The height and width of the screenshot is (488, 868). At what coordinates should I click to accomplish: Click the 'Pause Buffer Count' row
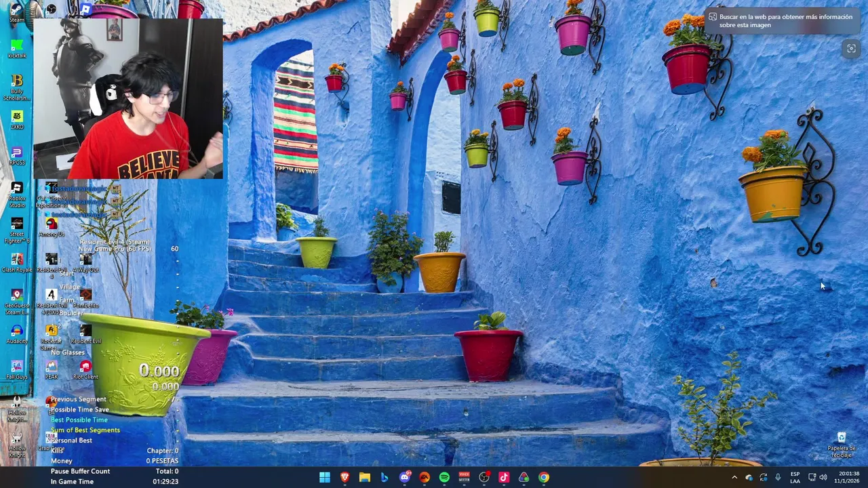[x=114, y=471]
